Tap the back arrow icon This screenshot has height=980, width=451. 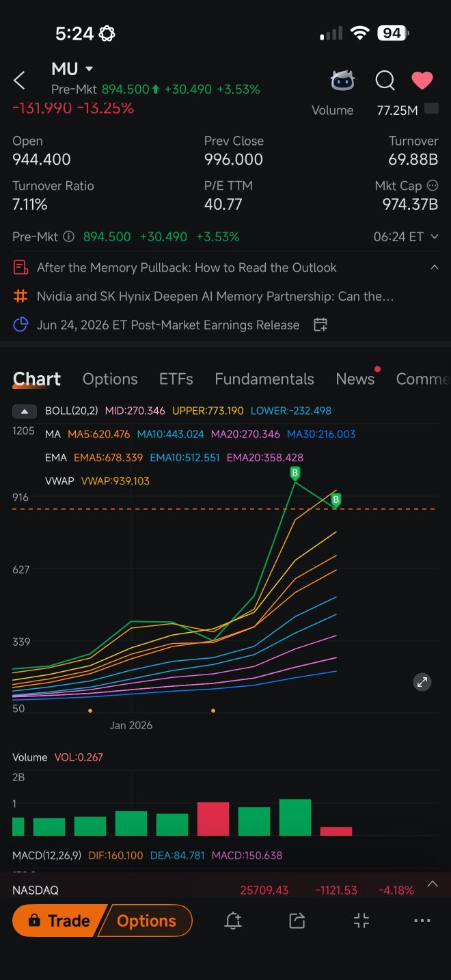(x=19, y=81)
